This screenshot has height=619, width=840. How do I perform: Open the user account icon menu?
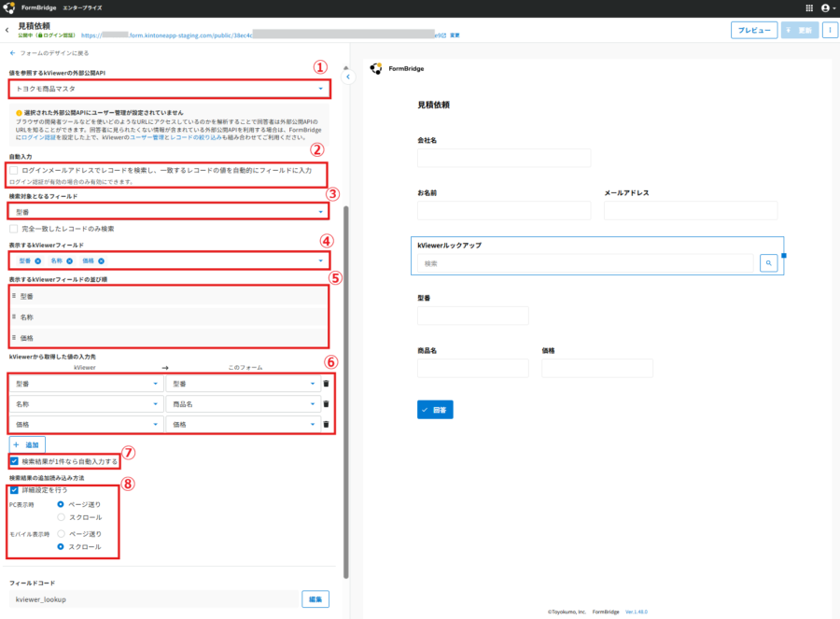click(x=828, y=8)
